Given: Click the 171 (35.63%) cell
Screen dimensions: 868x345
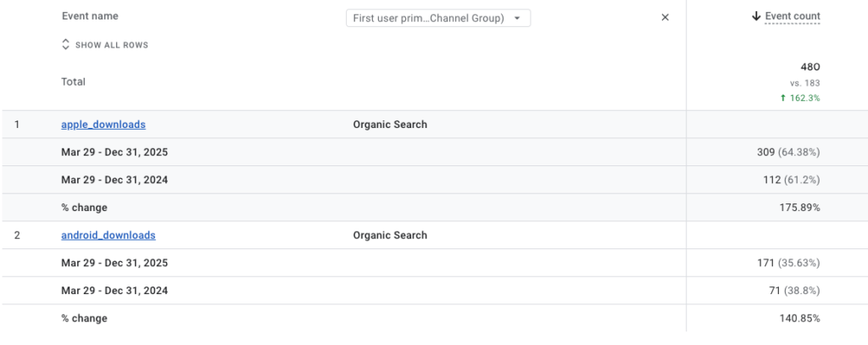Looking at the screenshot, I should point(788,263).
